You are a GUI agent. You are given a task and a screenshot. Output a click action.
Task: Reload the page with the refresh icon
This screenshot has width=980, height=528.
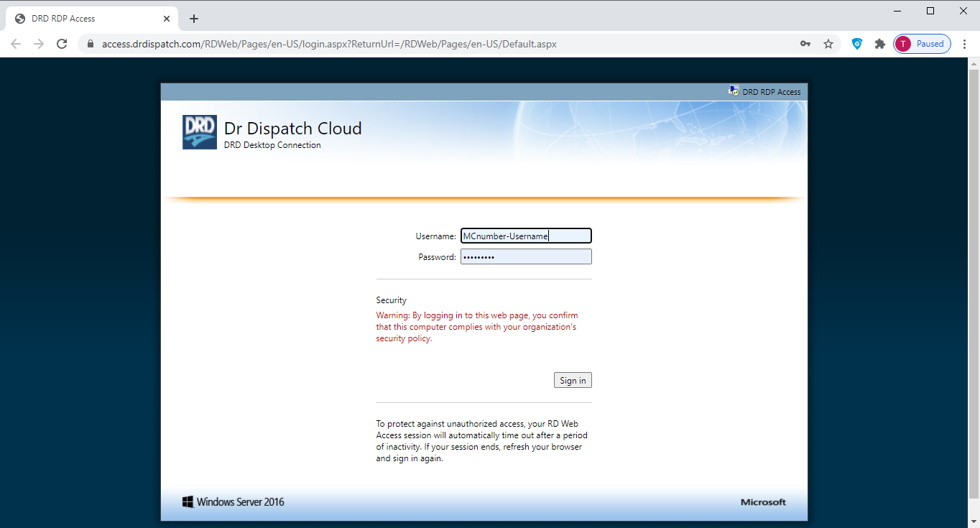[62, 44]
